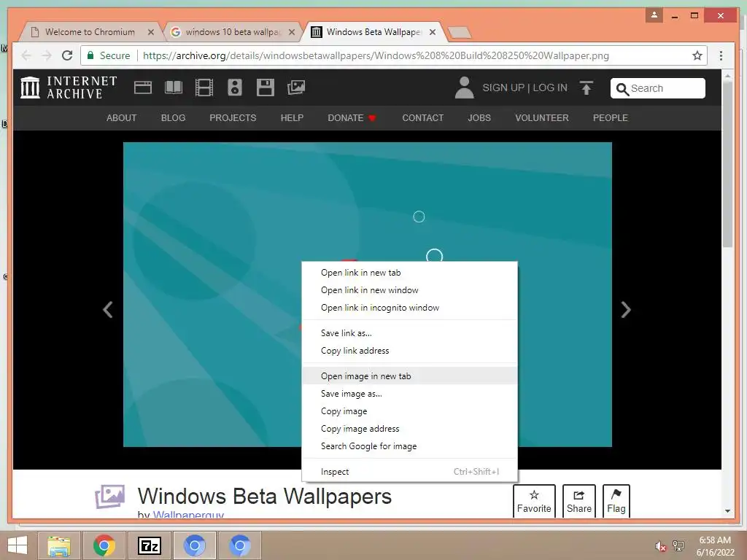The width and height of the screenshot is (747, 560).
Task: Close the Windows Beta Wallpapers tab
Action: [433, 32]
